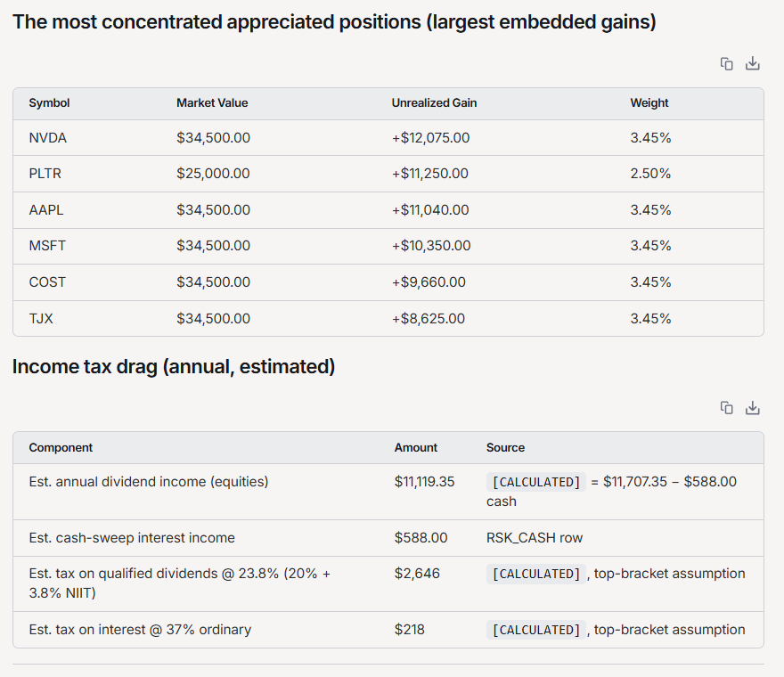Click the Symbol column header
Screen dimensions: 784x677
49,103
